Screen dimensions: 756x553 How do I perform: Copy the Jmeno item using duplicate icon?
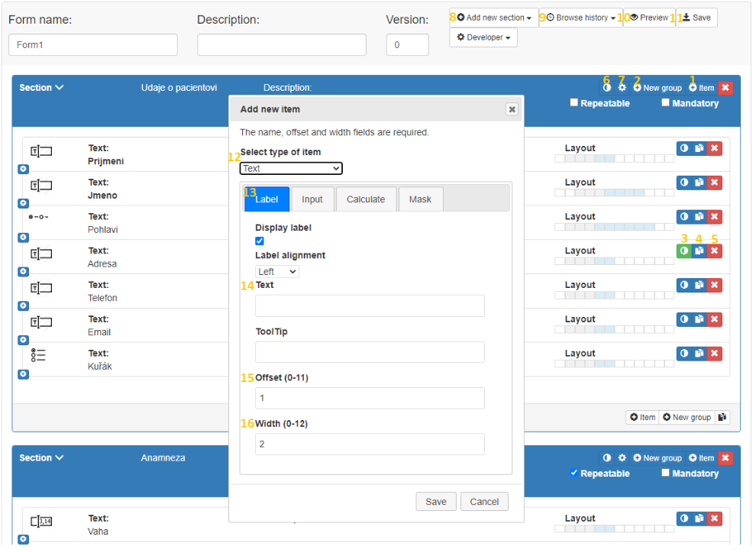click(699, 183)
